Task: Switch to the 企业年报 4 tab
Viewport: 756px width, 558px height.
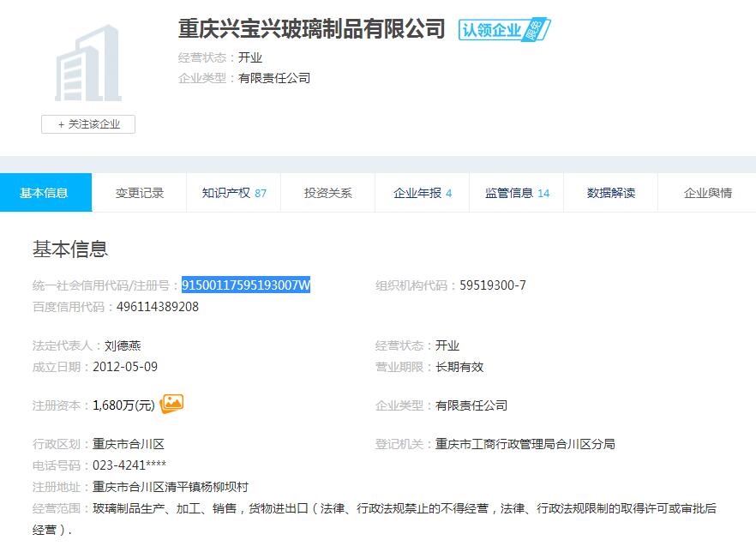Action: [x=423, y=193]
